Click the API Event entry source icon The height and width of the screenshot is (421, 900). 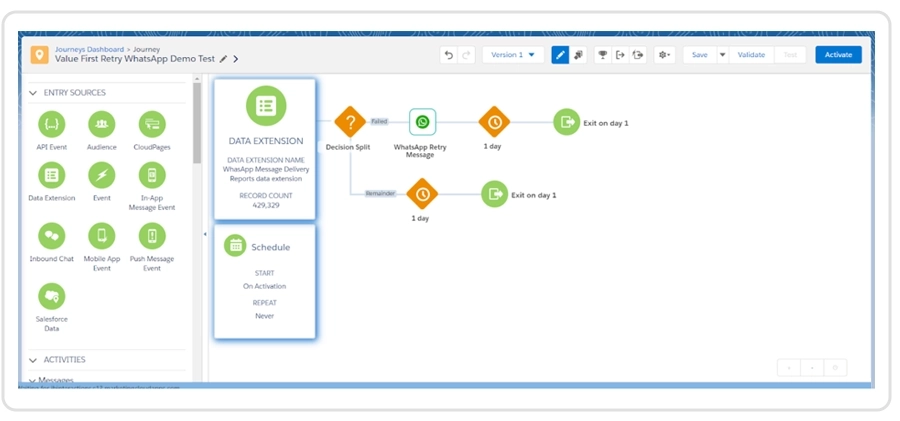[x=51, y=125]
